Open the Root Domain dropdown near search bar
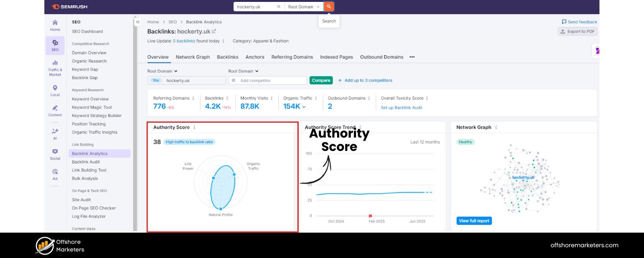 (x=304, y=6)
